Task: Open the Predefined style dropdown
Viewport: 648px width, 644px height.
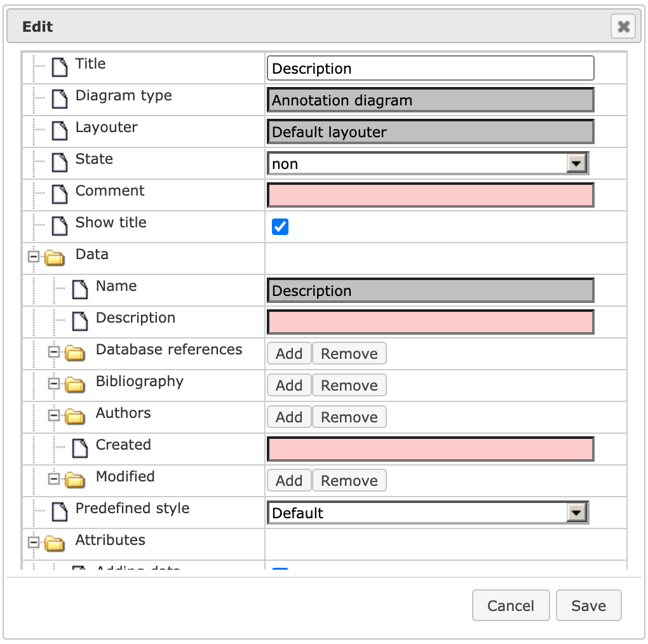Action: 428,513
